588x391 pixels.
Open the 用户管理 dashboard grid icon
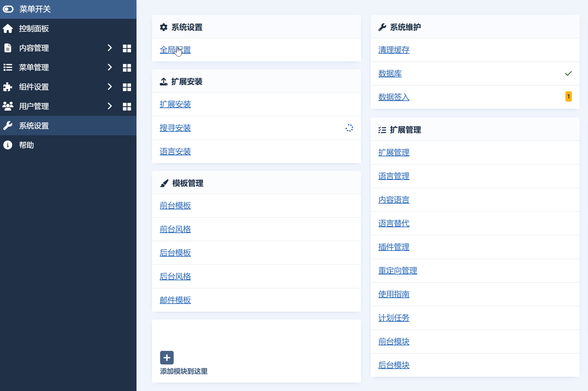127,106
